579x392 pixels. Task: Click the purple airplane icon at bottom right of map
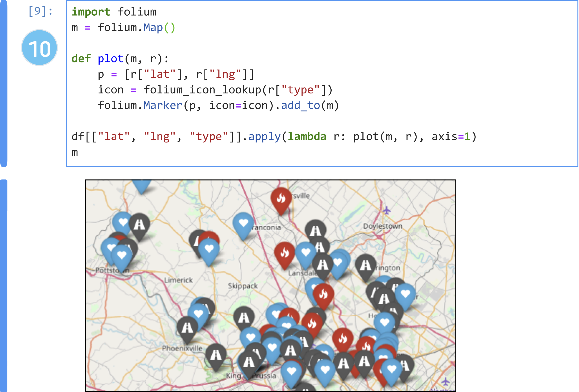pos(446,381)
